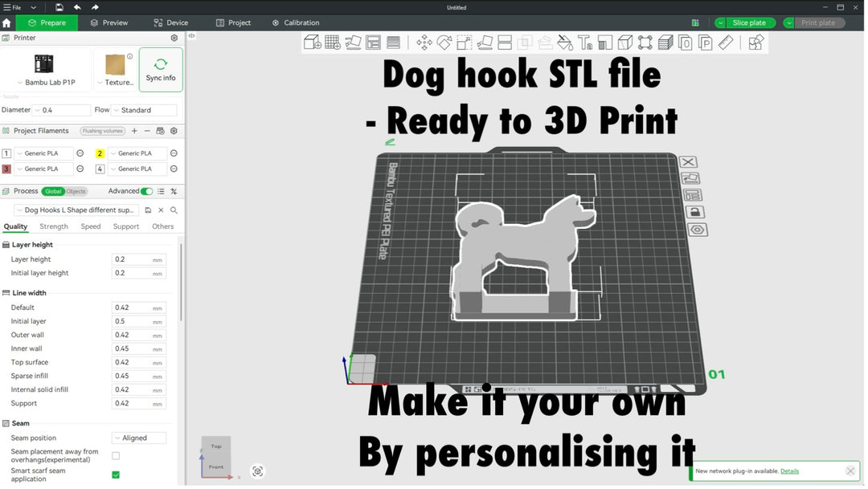The width and height of the screenshot is (868, 489).
Task: Open Details link in plug-in notification
Action: (789, 471)
